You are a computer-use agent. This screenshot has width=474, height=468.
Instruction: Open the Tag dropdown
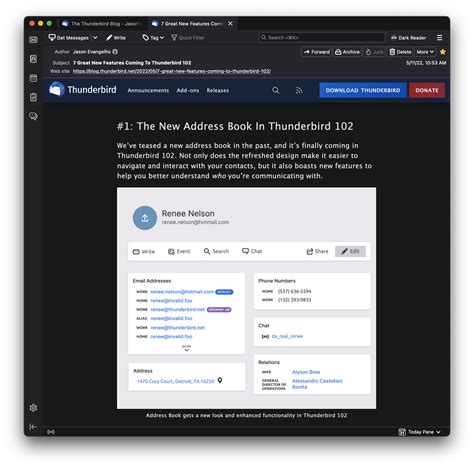coord(153,38)
